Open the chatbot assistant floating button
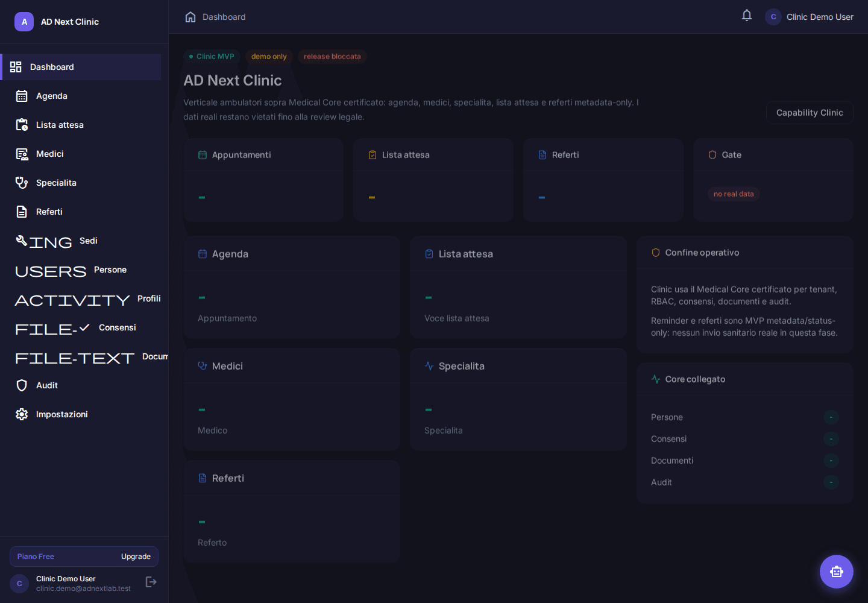The width and height of the screenshot is (868, 603). tap(837, 572)
